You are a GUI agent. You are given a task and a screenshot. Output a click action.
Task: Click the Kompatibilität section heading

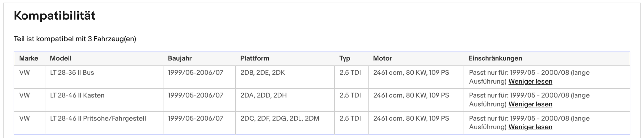click(55, 16)
